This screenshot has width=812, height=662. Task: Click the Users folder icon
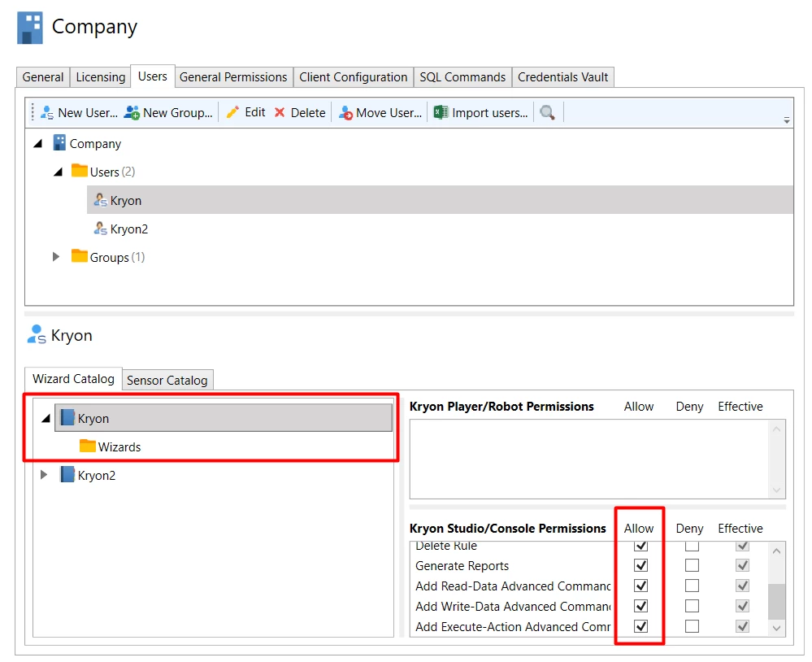(x=79, y=171)
